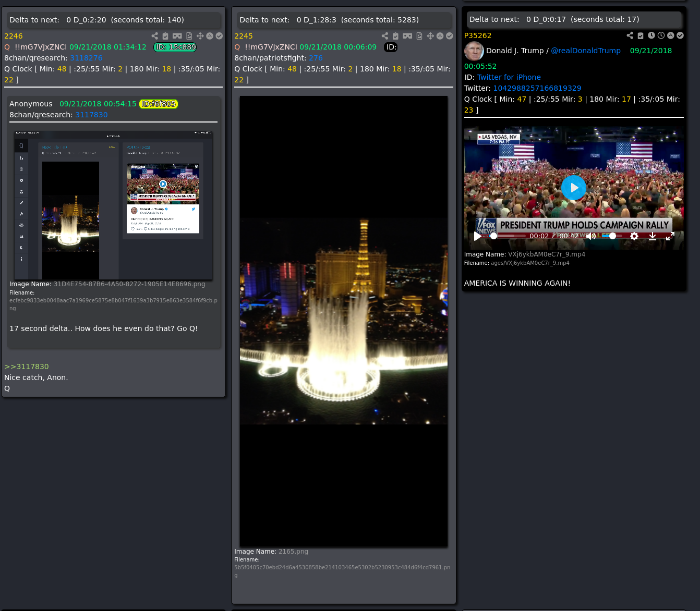Click timestamp 09/21/2018 01:34:12
The height and width of the screenshot is (611, 700).
pyautogui.click(x=108, y=47)
